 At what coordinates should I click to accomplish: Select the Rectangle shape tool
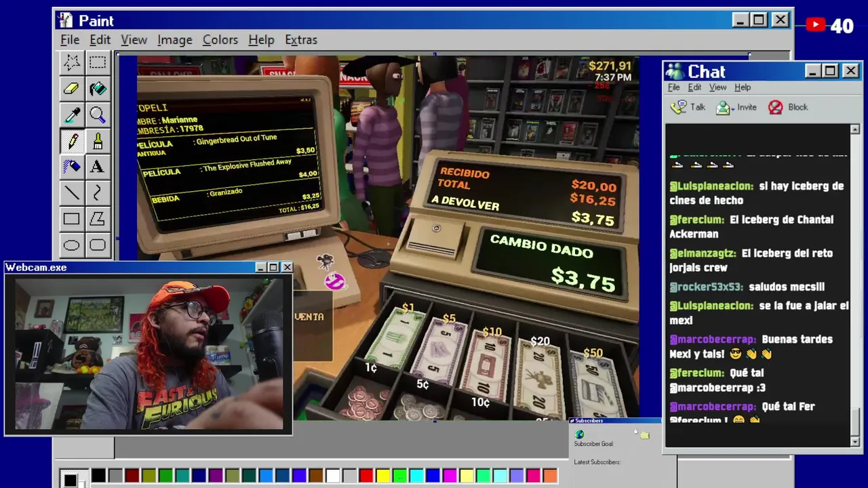(71, 219)
